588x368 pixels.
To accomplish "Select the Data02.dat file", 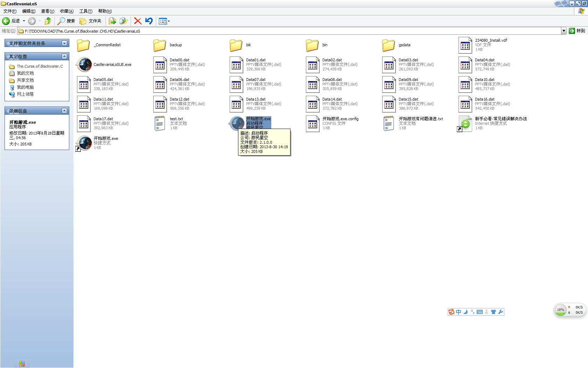I will [331, 64].
